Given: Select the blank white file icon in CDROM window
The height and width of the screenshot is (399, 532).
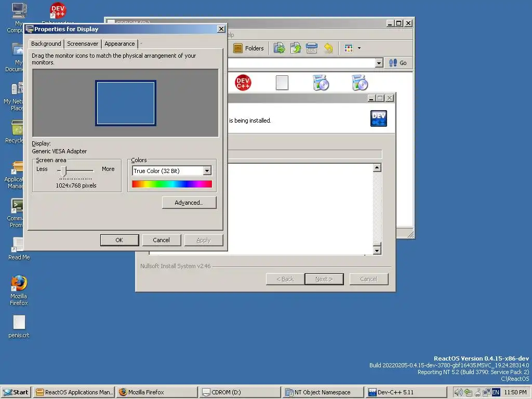Looking at the screenshot, I should [x=282, y=83].
